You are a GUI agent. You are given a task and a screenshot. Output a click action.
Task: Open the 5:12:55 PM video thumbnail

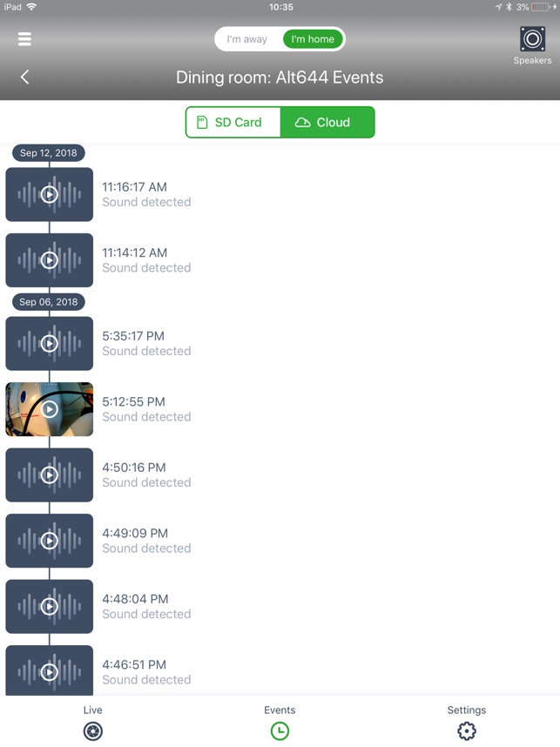point(49,409)
